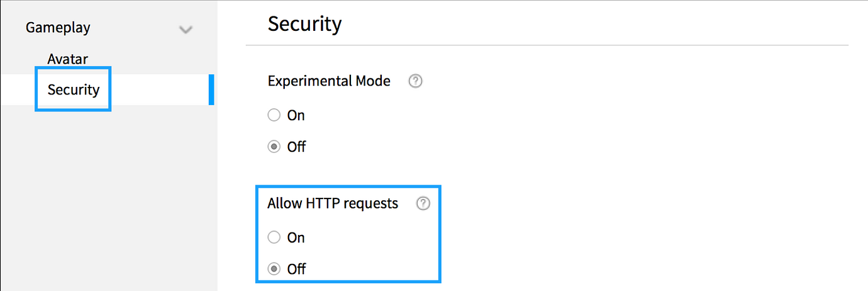Image resolution: width=868 pixels, height=291 pixels.
Task: Enable Experimental Mode with the On radio button
Action: point(274,115)
